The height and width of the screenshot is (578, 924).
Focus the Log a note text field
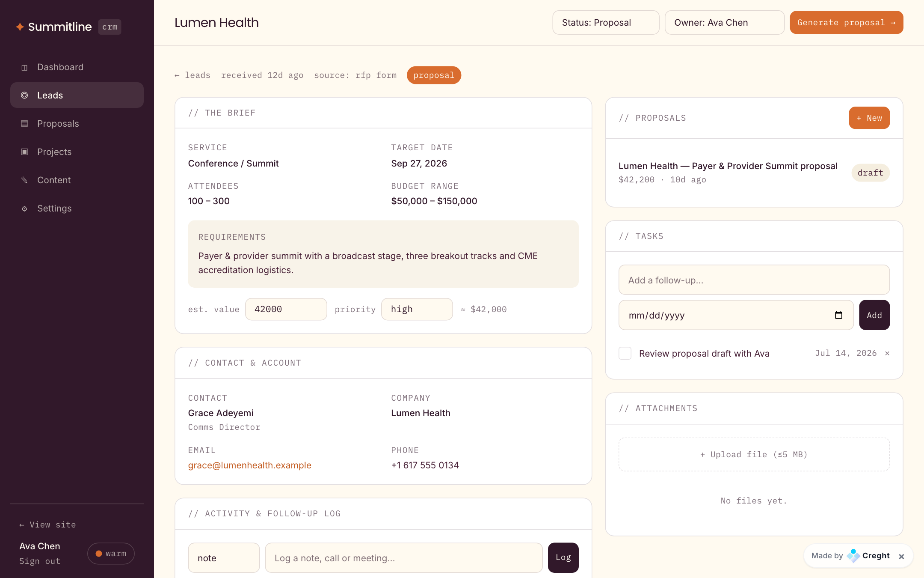(x=404, y=558)
